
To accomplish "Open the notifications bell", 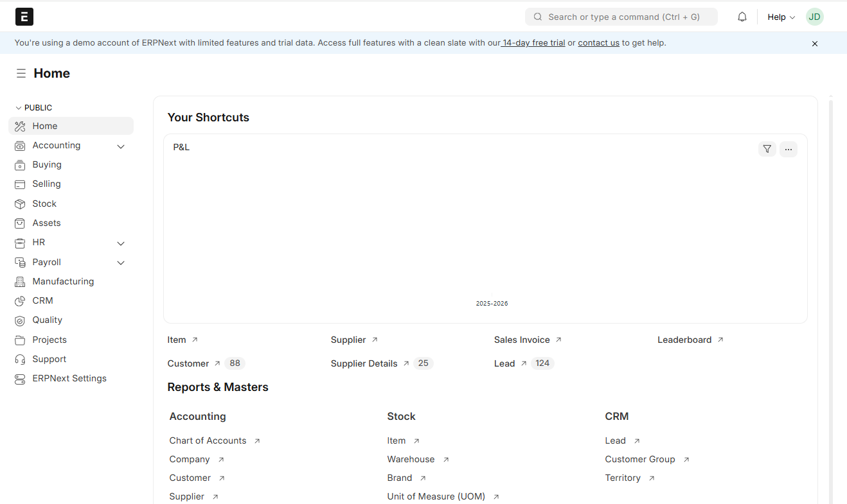I will point(742,17).
